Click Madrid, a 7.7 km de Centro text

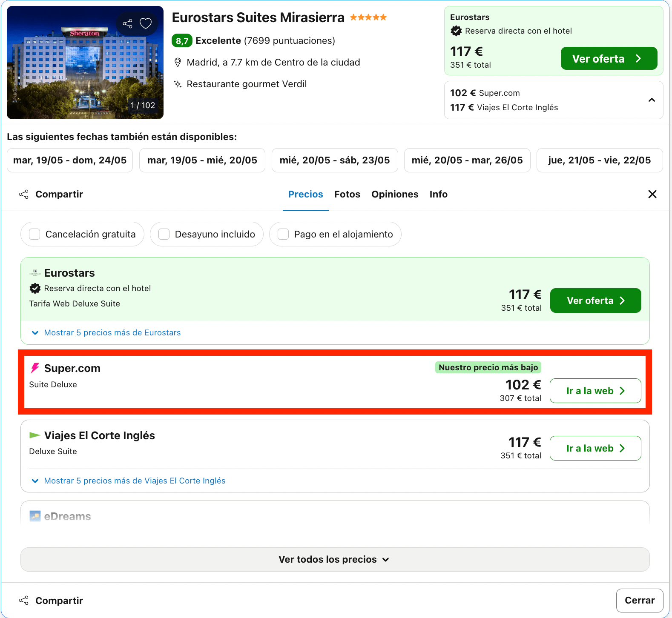(273, 63)
